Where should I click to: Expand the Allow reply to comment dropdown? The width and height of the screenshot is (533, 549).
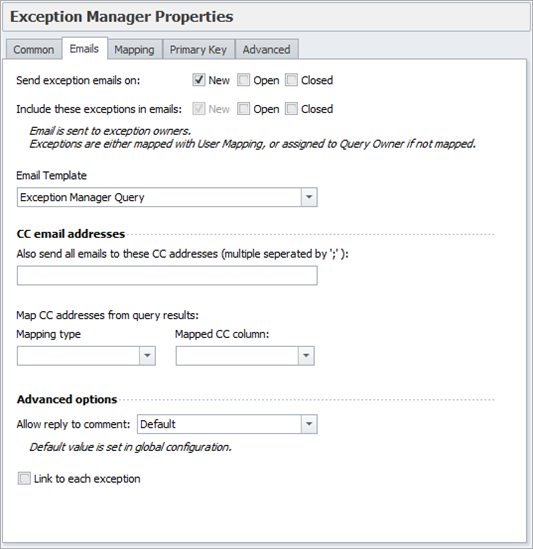point(309,424)
